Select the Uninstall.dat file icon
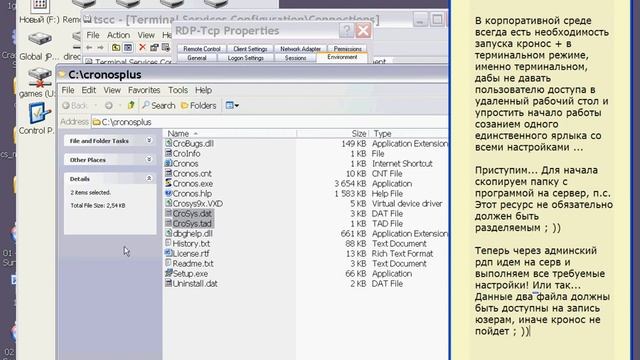Image resolution: width=640 pixels, height=360 pixels. coord(168,283)
